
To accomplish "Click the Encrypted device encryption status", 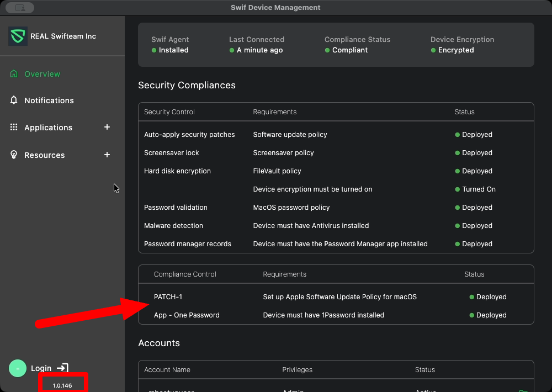I will tap(455, 50).
